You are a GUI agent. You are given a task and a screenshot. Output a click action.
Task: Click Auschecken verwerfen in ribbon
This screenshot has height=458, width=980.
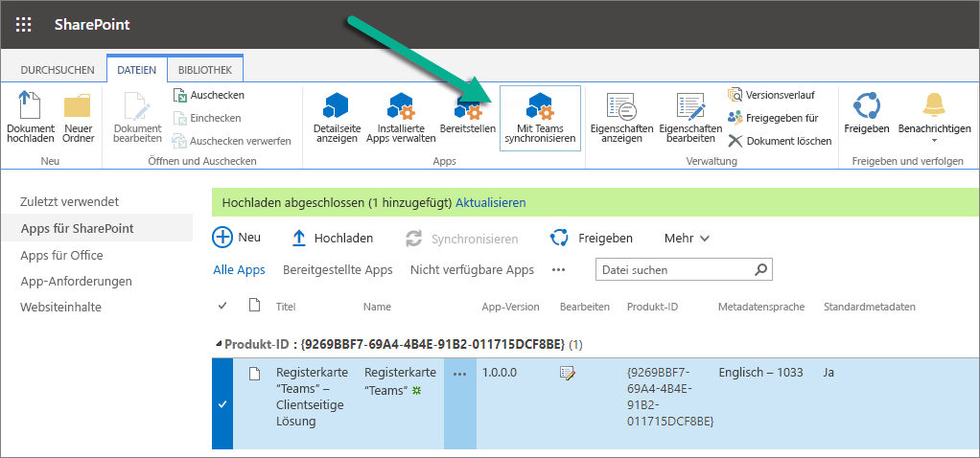tap(232, 141)
